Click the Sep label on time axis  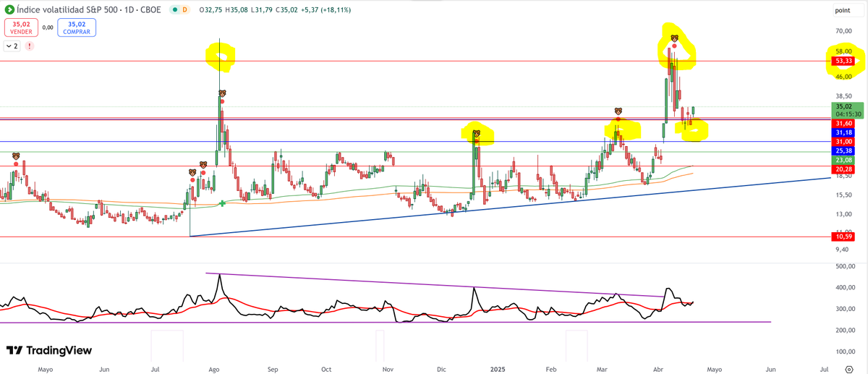pyautogui.click(x=273, y=369)
